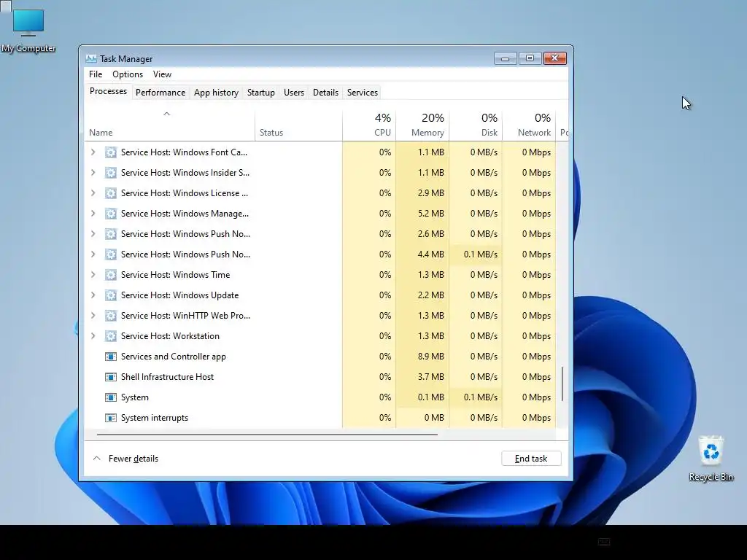The height and width of the screenshot is (560, 747).
Task: Click the 3.7 MB memory value
Action: (x=430, y=377)
